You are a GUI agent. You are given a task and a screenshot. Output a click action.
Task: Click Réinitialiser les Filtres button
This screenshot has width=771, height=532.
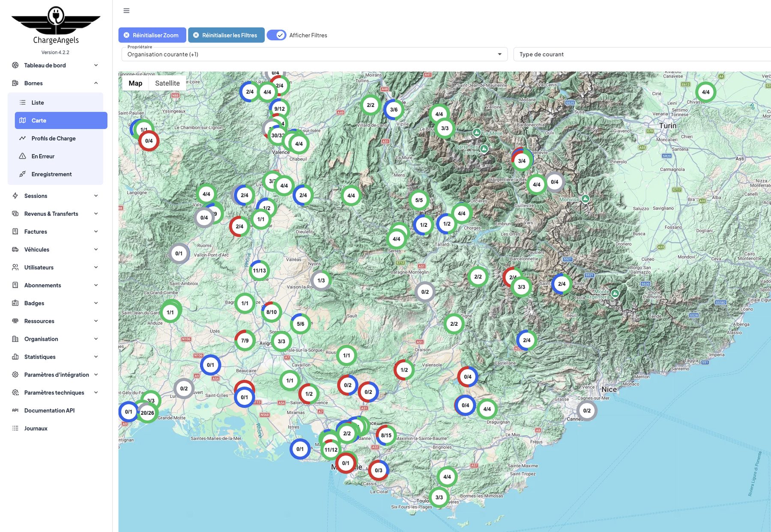coord(226,35)
